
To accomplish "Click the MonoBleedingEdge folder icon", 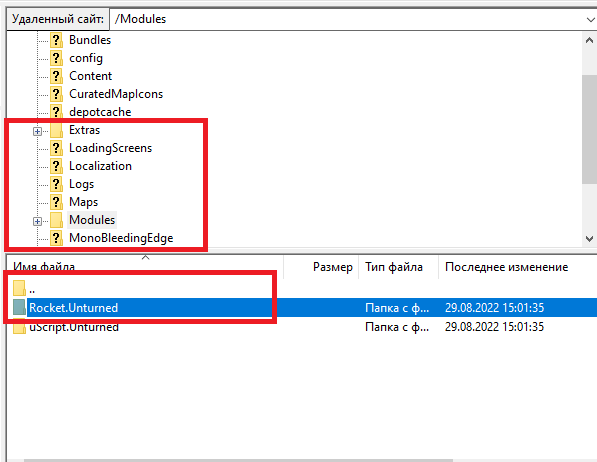I will [x=56, y=238].
